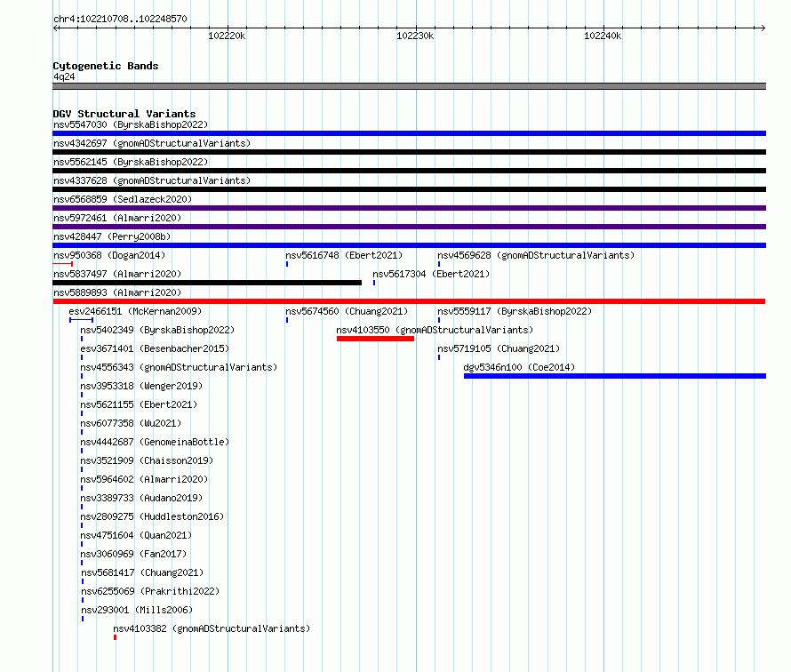
Task: Select nsv5674560 (Chuang2021) label
Action: (347, 311)
